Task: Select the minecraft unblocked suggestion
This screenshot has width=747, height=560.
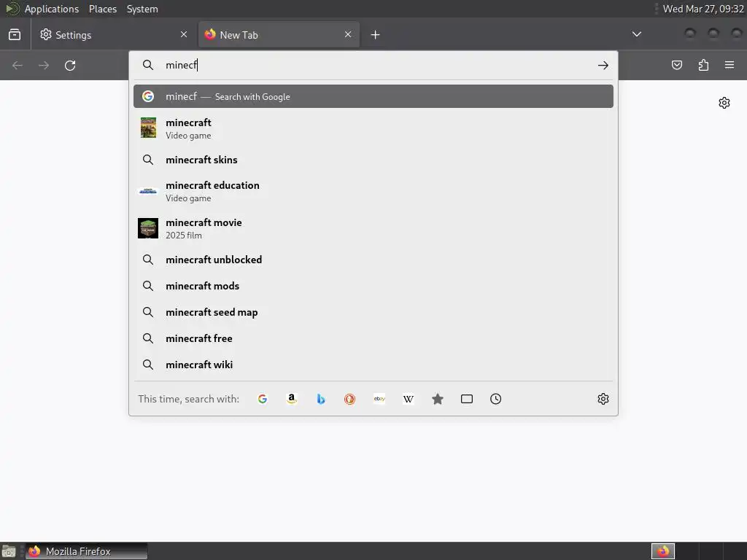Action: click(373, 260)
